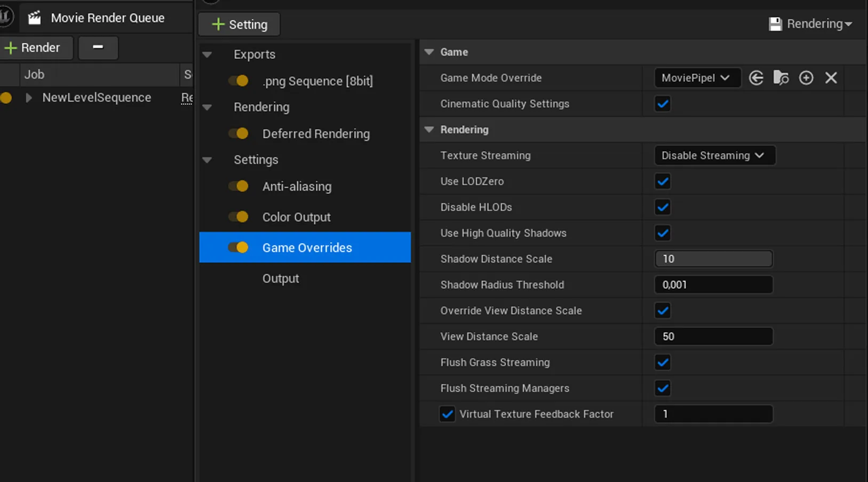Screen dimensions: 868x482
Task: Click the Unreal Engine logo icon
Action: point(5,17)
